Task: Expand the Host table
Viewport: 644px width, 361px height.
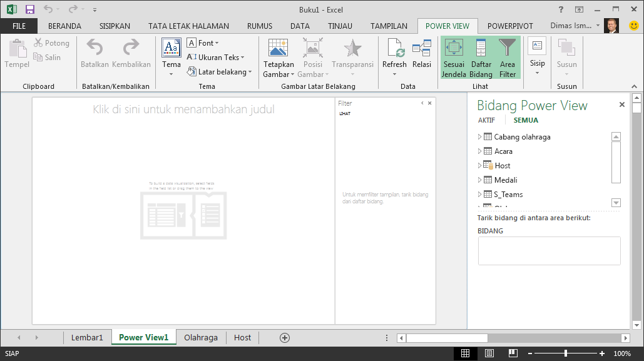Action: 479,166
